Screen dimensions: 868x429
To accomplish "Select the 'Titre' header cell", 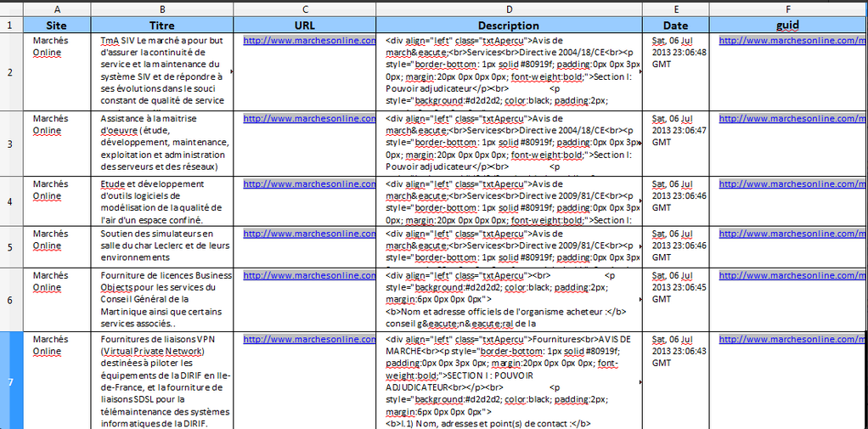I will coord(161,25).
